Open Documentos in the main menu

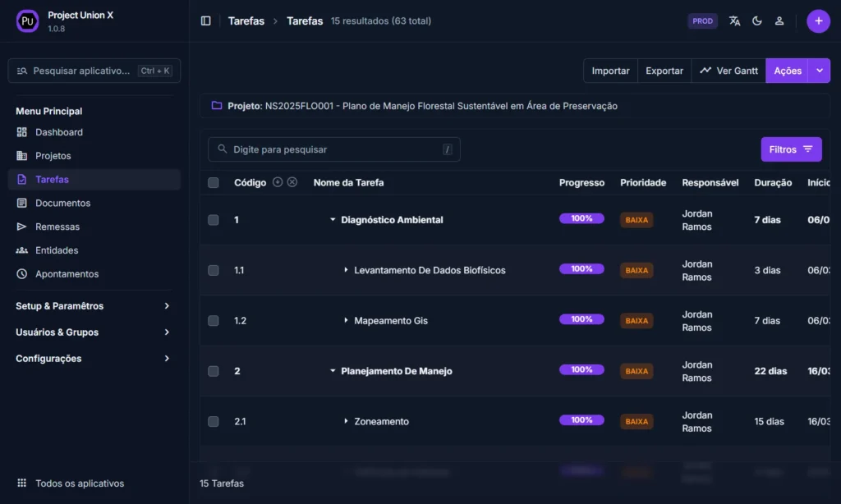[62, 203]
